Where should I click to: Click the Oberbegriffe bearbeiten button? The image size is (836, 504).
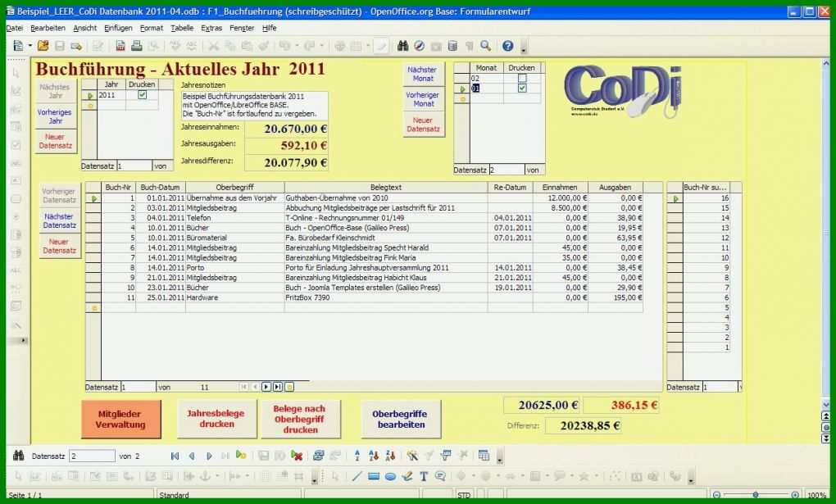point(401,419)
